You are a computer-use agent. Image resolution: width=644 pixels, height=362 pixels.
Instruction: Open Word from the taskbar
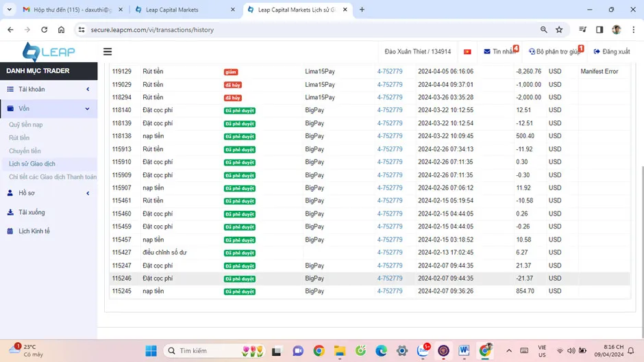464,350
